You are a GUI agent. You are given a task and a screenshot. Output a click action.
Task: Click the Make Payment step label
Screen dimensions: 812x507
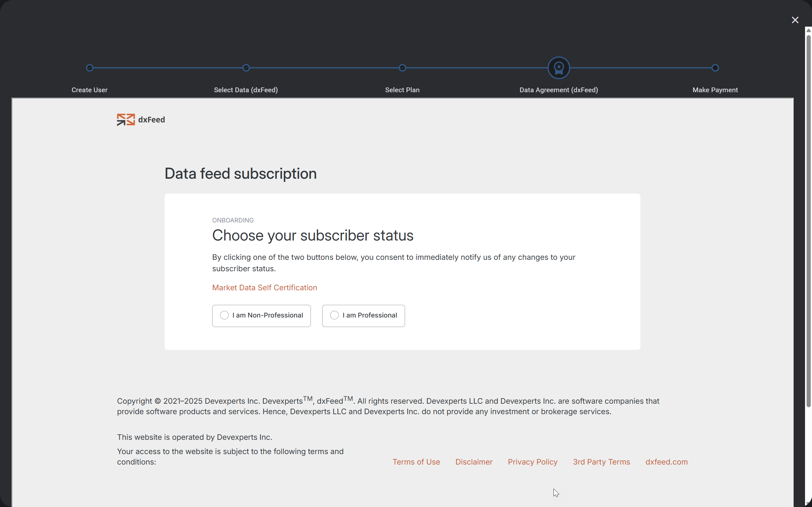coord(715,90)
